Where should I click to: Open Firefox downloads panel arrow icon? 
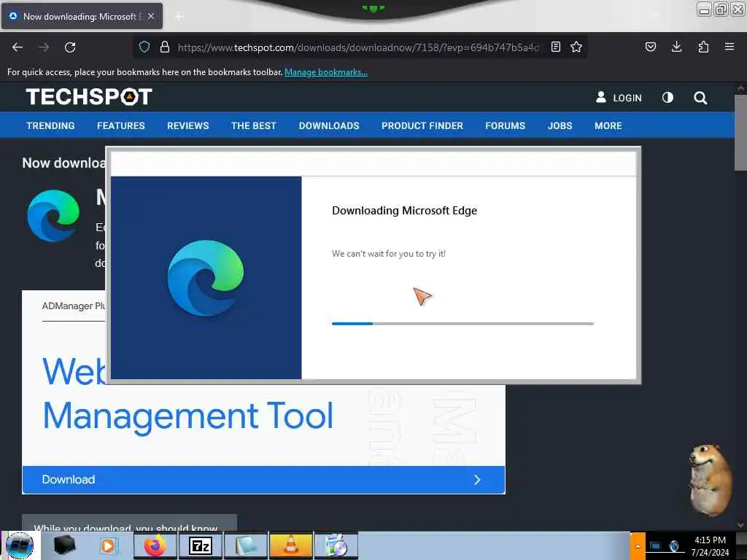coord(676,47)
